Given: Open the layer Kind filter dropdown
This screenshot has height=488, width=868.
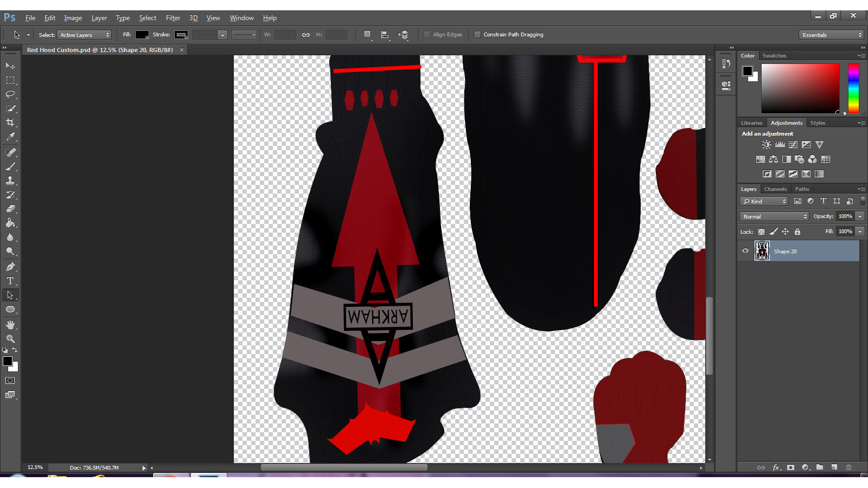Looking at the screenshot, I should [x=764, y=201].
